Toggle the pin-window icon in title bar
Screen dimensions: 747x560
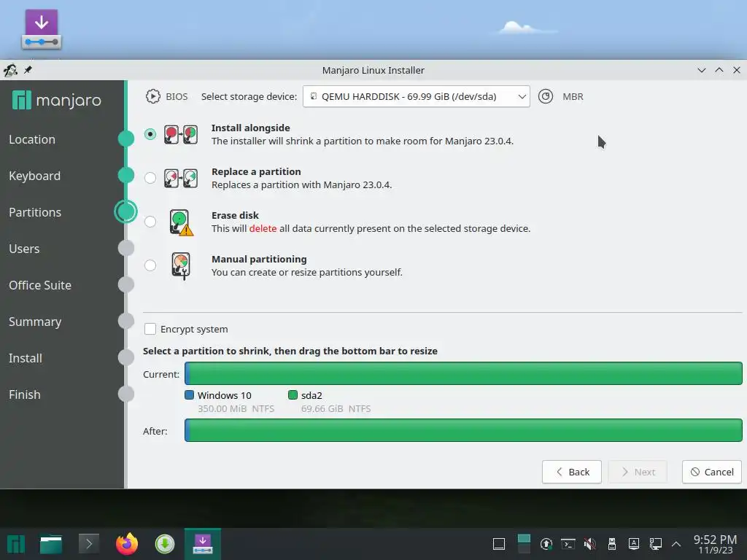point(28,70)
